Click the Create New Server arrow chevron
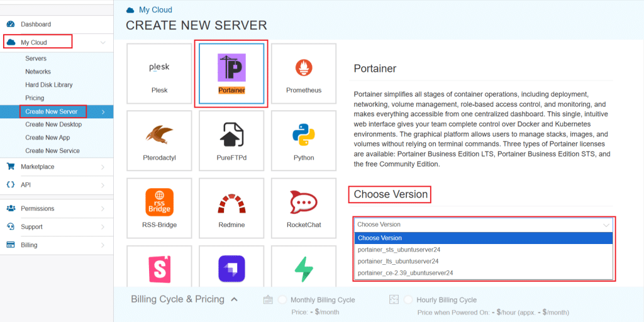 [103, 112]
